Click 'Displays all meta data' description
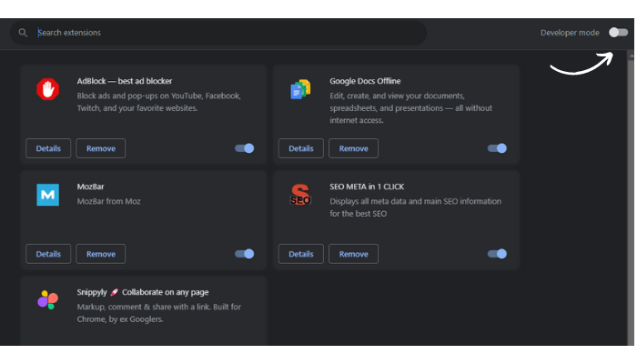 click(415, 207)
